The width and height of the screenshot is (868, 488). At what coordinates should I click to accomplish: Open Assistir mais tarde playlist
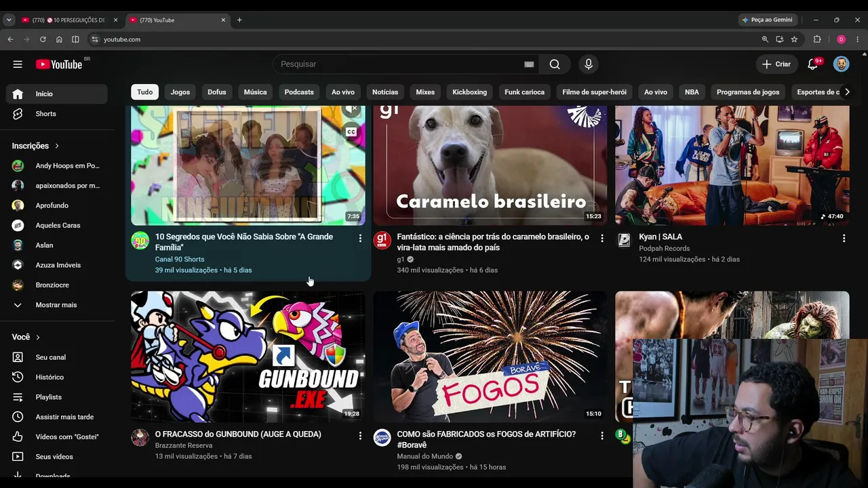[x=57, y=417]
